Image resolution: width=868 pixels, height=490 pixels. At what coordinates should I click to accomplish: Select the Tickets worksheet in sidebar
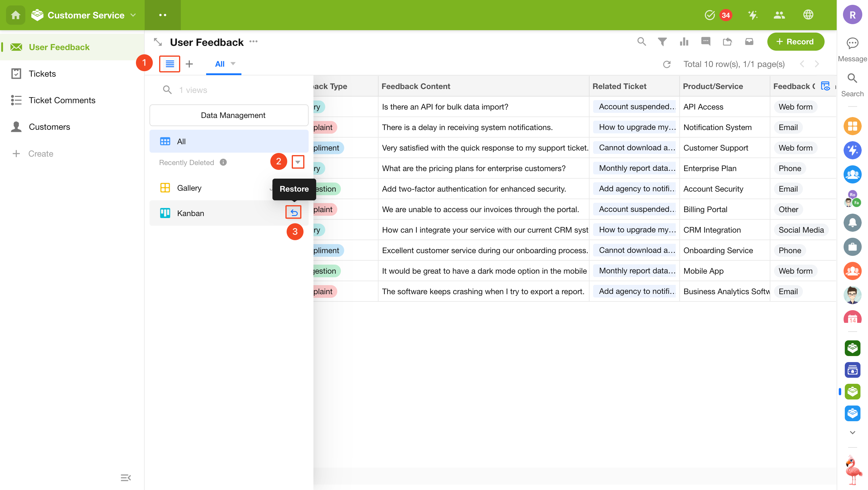pyautogui.click(x=42, y=74)
